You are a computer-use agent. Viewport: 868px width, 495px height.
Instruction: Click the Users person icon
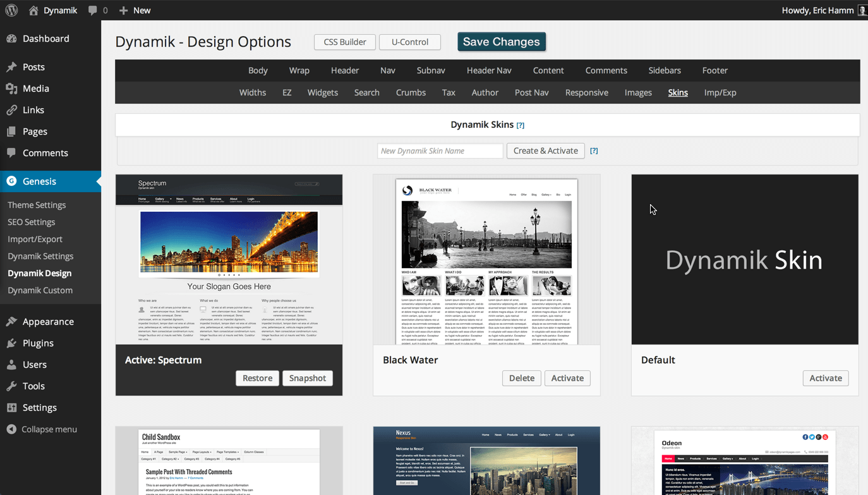[11, 365]
